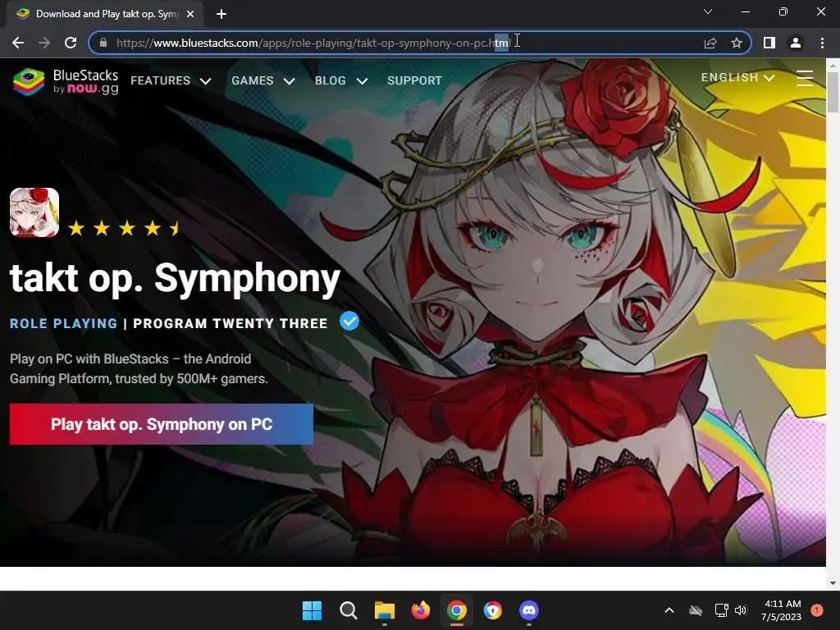Click the scrollbar down arrow
Screen dimensions: 840x630
tap(833, 583)
